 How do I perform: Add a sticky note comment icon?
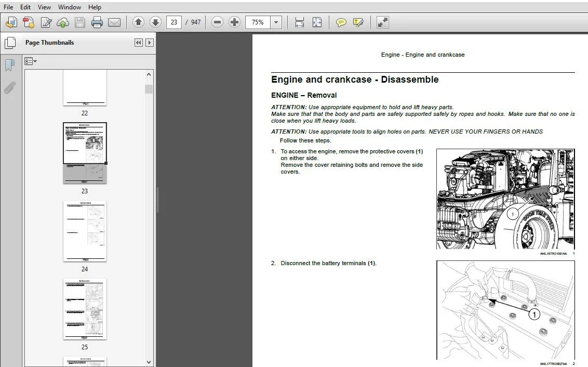(x=341, y=22)
